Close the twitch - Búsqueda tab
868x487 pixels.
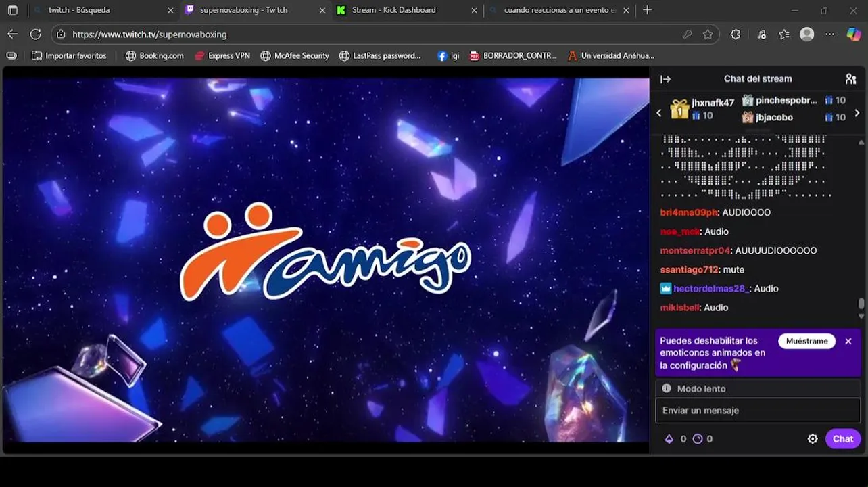click(170, 10)
